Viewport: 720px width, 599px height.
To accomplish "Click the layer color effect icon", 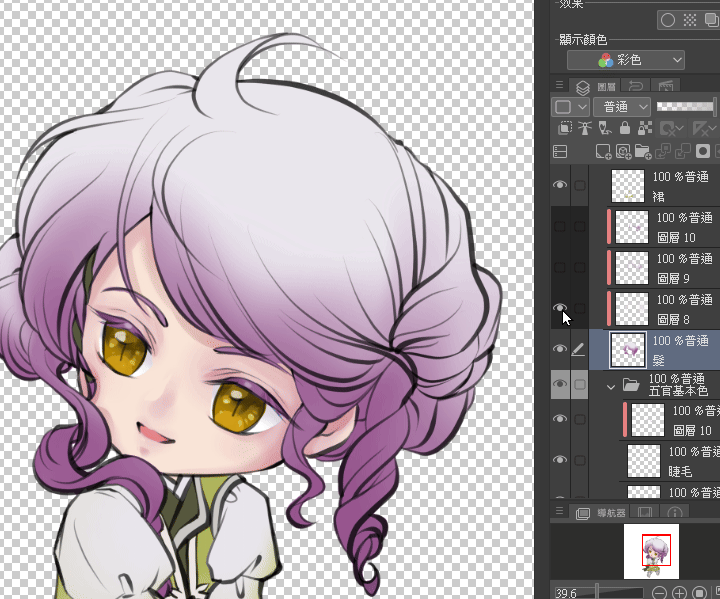I will pos(711,20).
